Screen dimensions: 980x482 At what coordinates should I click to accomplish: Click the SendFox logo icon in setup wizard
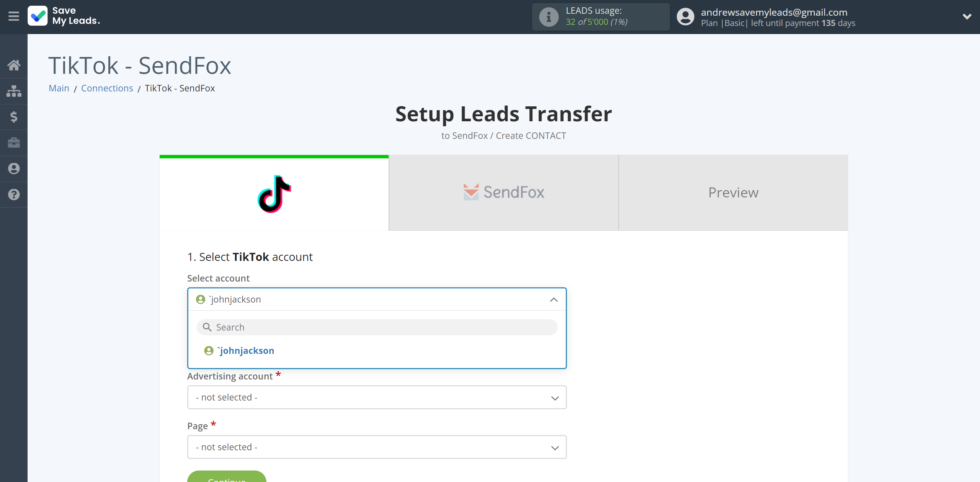click(x=470, y=192)
